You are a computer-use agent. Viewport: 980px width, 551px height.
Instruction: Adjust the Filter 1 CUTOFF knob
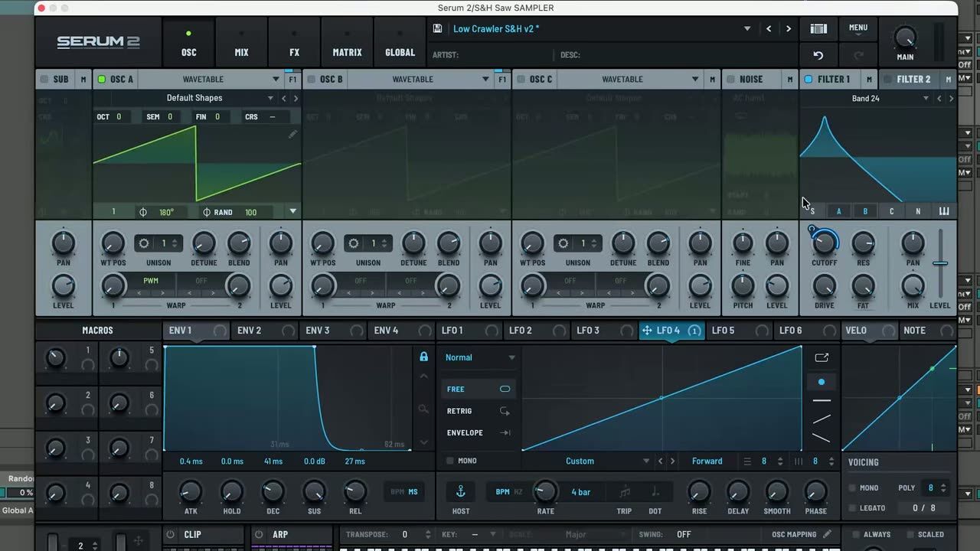pyautogui.click(x=825, y=243)
